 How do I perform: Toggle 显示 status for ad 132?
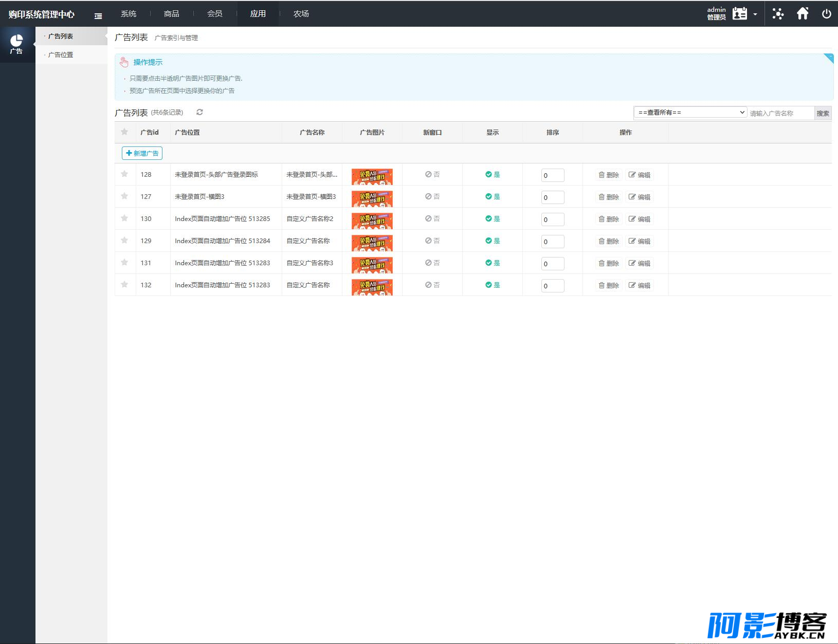[x=493, y=285]
